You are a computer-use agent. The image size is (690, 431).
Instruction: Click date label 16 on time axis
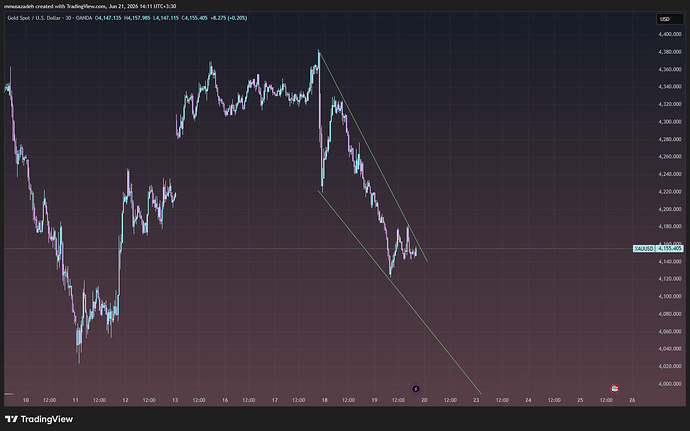click(225, 400)
